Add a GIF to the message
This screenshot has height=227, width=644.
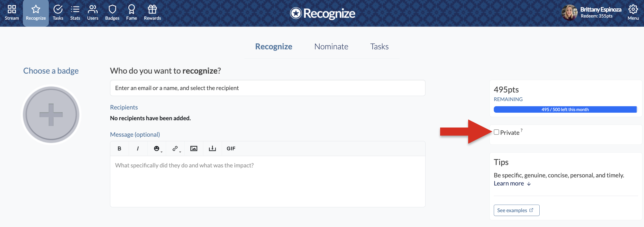(x=231, y=149)
